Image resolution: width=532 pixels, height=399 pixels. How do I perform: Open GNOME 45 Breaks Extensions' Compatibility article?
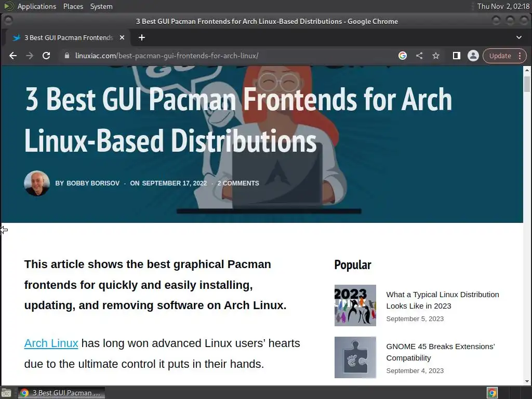(x=441, y=352)
